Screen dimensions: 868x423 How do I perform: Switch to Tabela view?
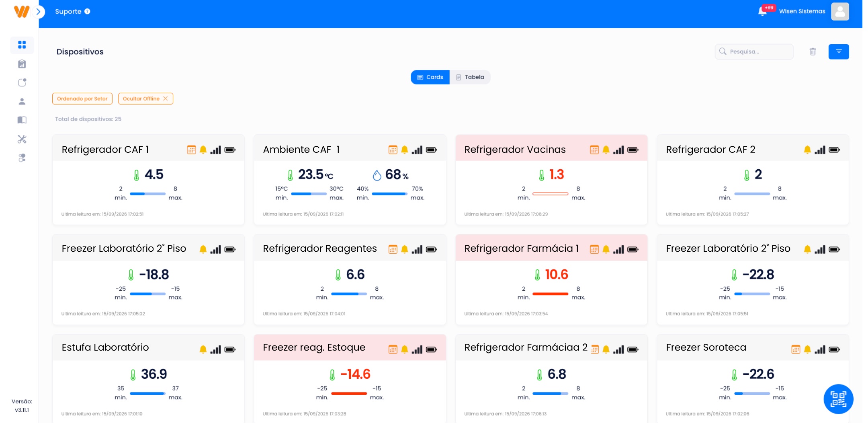point(470,77)
